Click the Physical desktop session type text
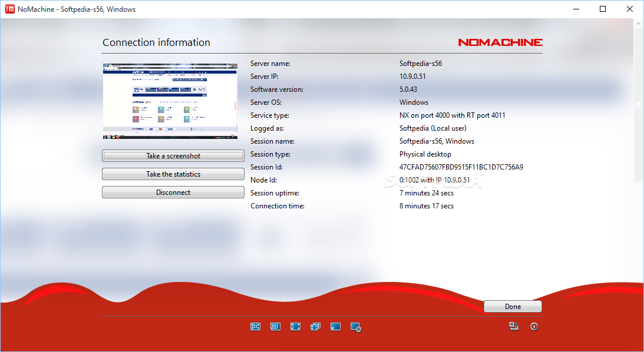The height and width of the screenshot is (352, 644). pyautogui.click(x=425, y=154)
